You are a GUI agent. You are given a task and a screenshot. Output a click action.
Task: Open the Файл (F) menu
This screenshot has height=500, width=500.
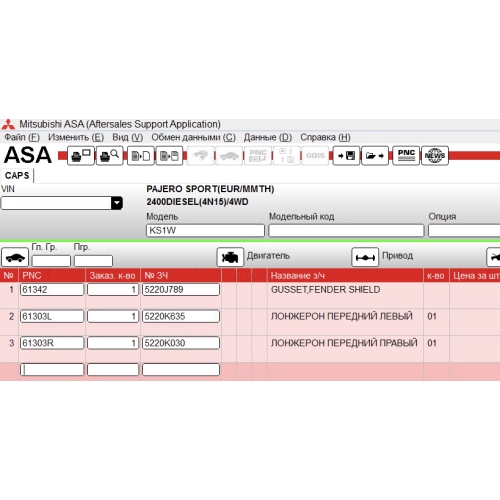pyautogui.click(x=22, y=137)
